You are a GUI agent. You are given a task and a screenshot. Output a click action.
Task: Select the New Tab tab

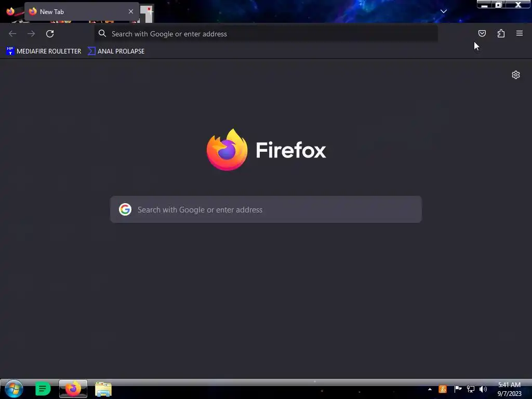point(82,11)
